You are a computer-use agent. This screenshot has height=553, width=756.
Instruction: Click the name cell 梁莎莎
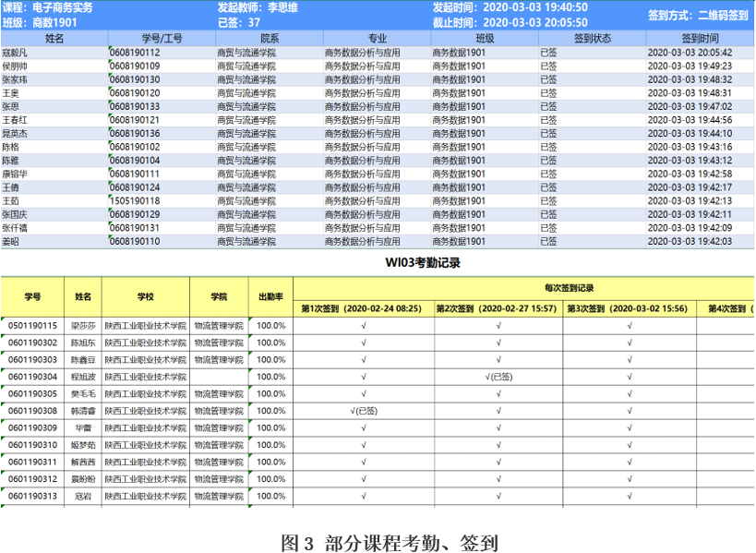pyautogui.click(x=83, y=326)
